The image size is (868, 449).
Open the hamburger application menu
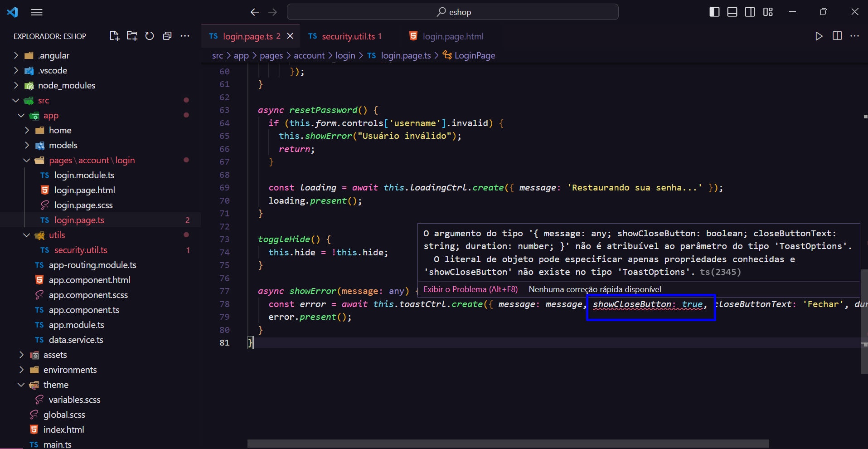(x=37, y=12)
